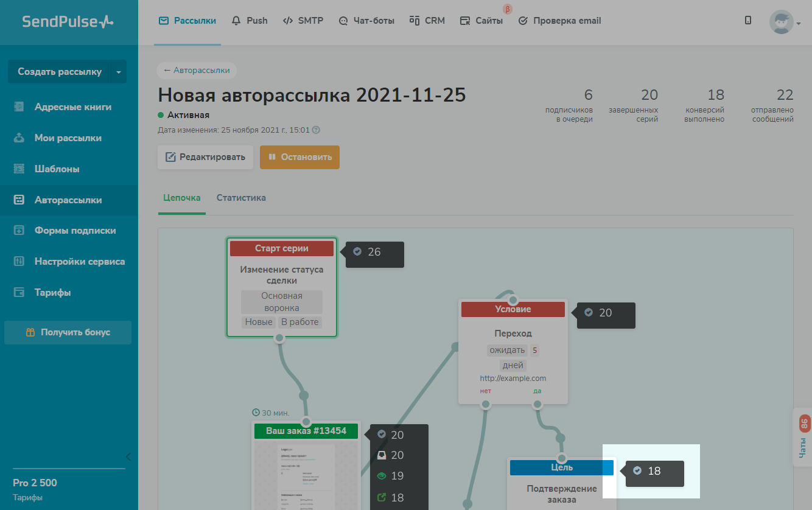Click the check badge beside Условие block

pyautogui.click(x=589, y=312)
